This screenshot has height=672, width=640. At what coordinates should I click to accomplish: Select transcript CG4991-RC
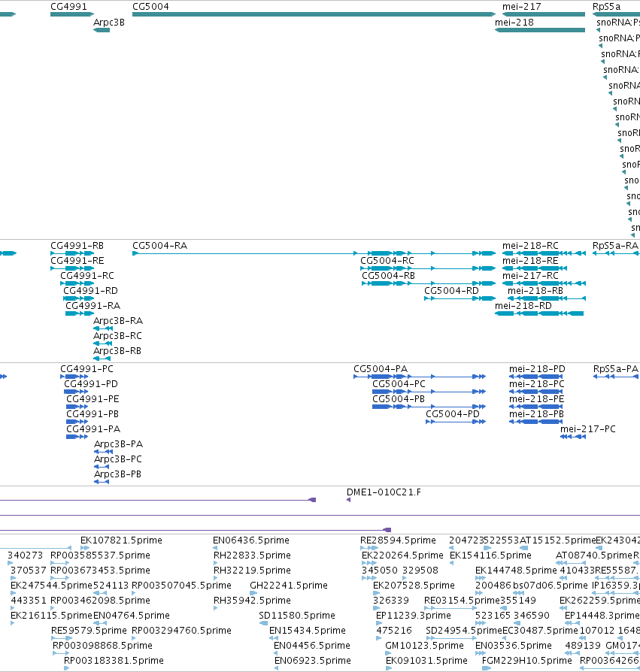click(x=77, y=283)
